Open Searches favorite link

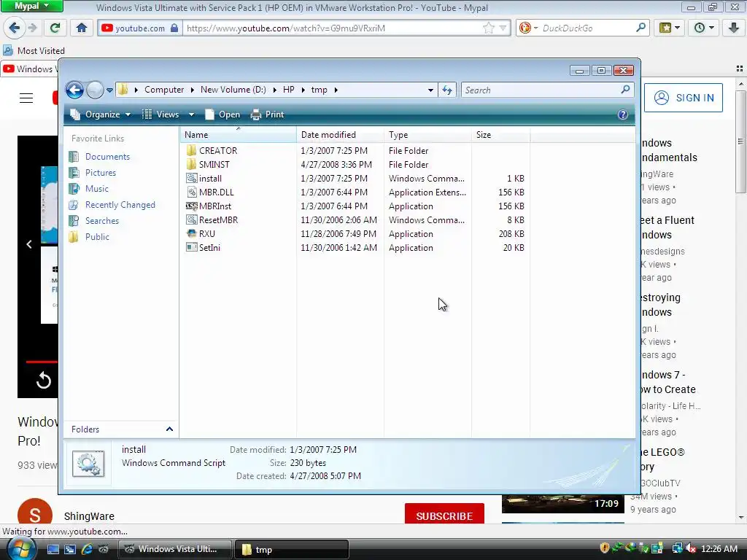coord(102,221)
